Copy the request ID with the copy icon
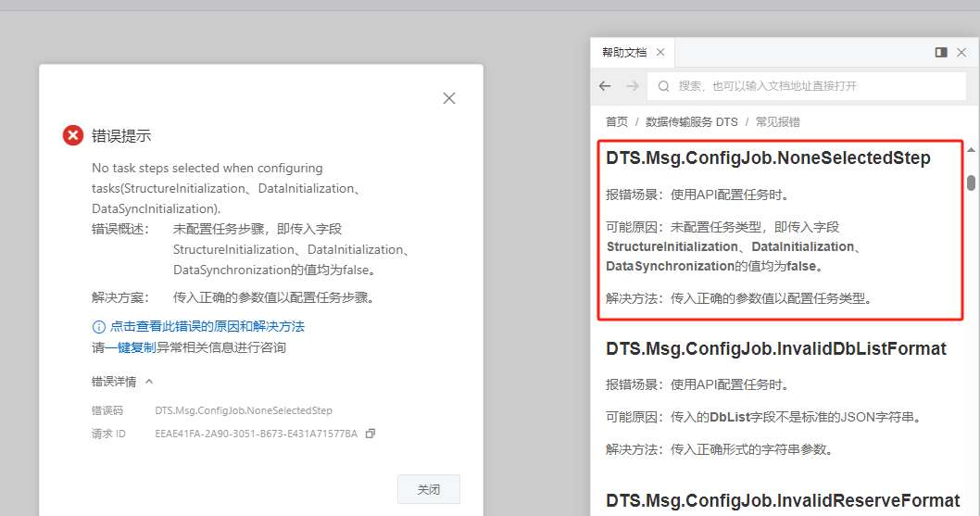980x516 pixels. tap(371, 434)
